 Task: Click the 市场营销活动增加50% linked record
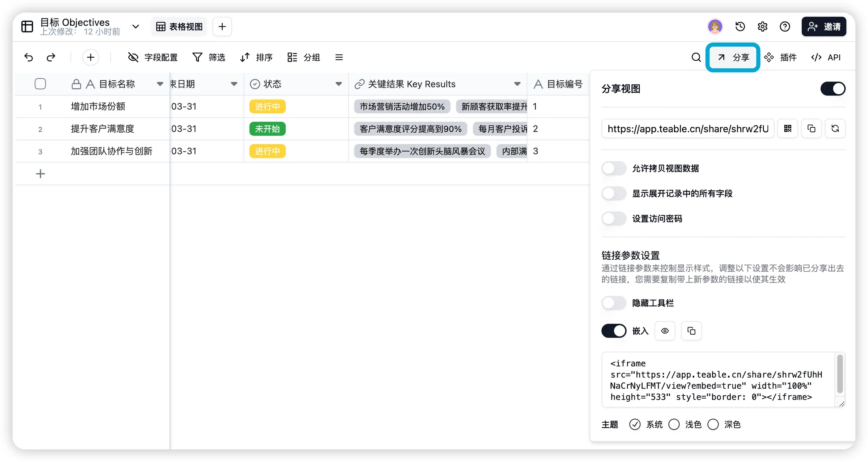point(402,107)
